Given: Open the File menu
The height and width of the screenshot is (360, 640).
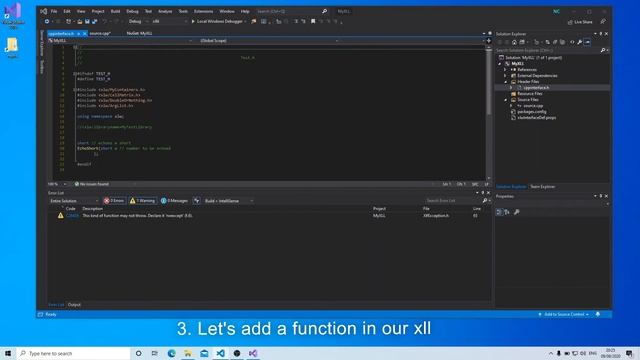Looking at the screenshot, I should (54, 11).
